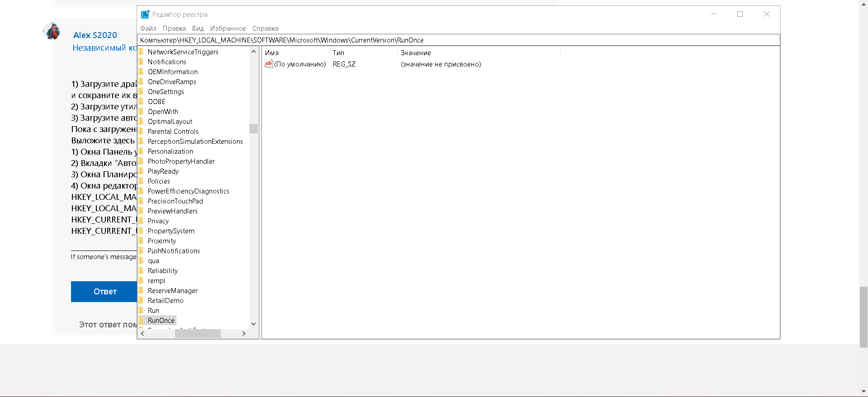Click the string value icon of (По умолчанию)
Viewport: 868px width, 397px height.
coord(269,64)
